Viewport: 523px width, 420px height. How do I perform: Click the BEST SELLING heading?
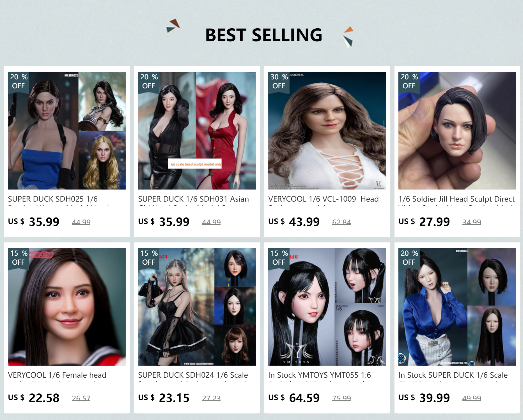pyautogui.click(x=264, y=35)
